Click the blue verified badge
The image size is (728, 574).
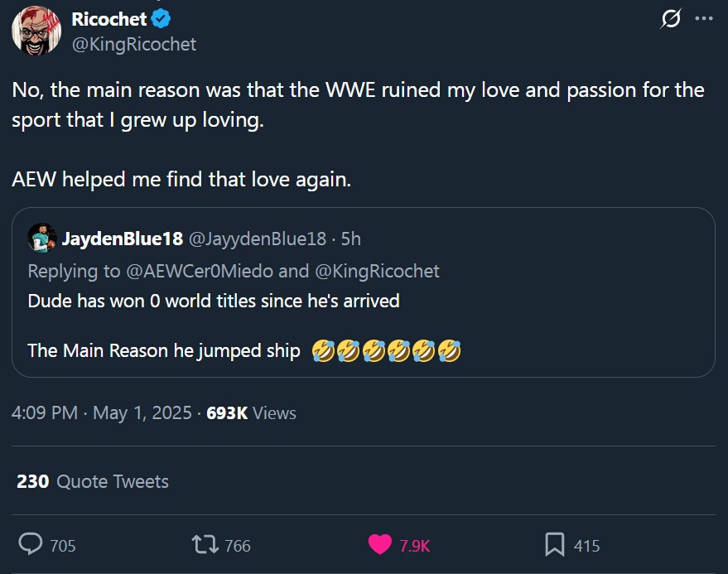pyautogui.click(x=160, y=19)
